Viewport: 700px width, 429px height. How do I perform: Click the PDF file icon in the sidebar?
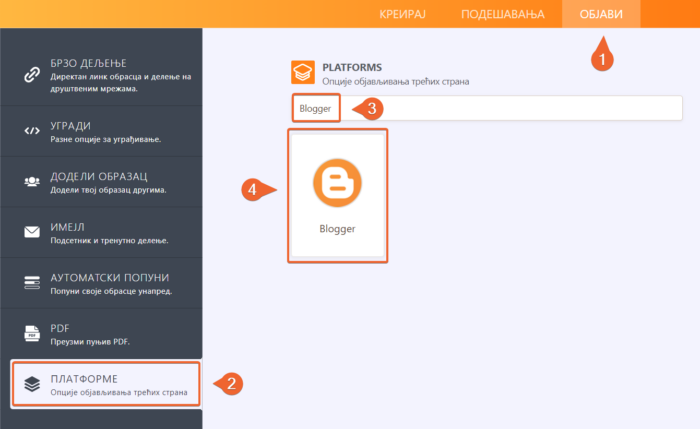pyautogui.click(x=32, y=333)
